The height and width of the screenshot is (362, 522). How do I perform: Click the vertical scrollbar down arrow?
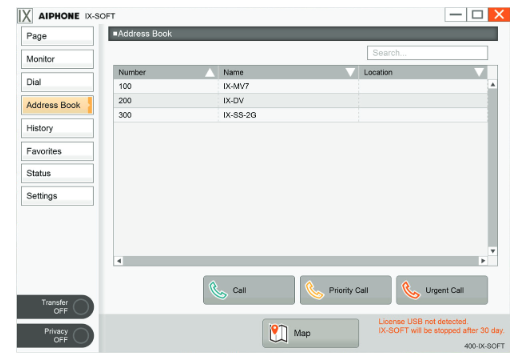[x=493, y=251]
